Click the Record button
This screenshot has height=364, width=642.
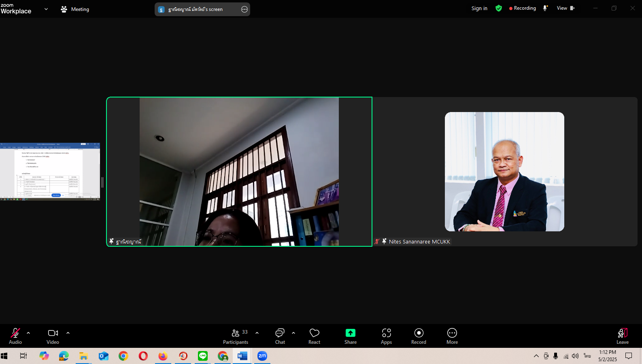pos(419,336)
